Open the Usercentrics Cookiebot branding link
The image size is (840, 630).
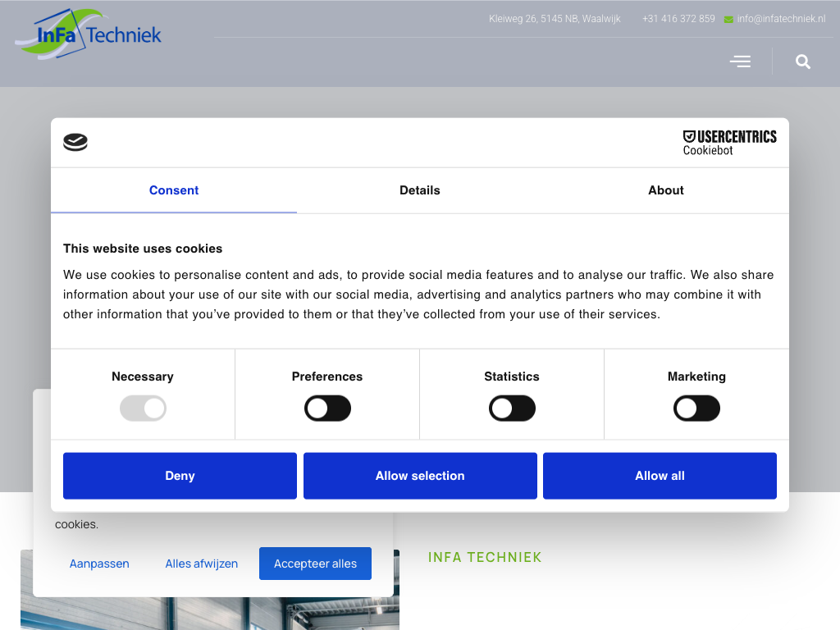(729, 142)
